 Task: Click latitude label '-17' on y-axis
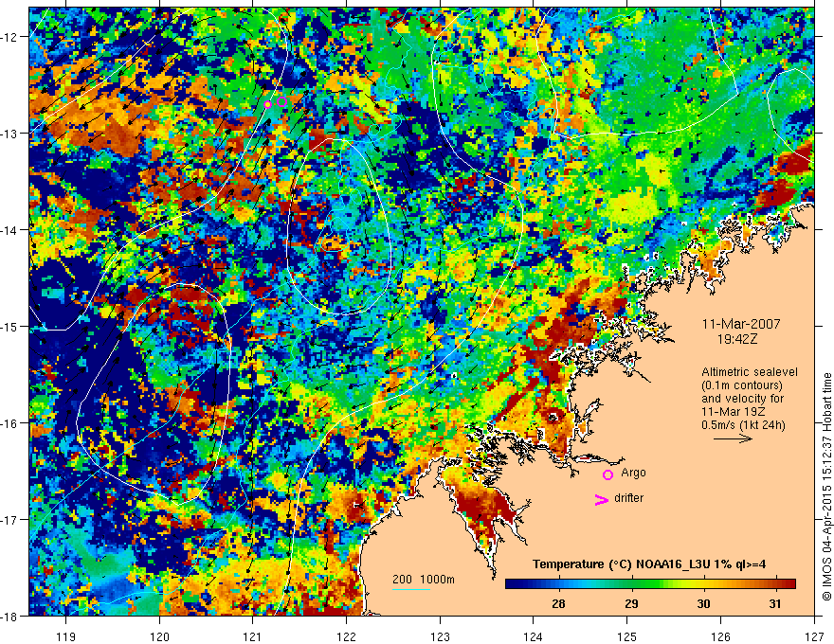point(10,519)
